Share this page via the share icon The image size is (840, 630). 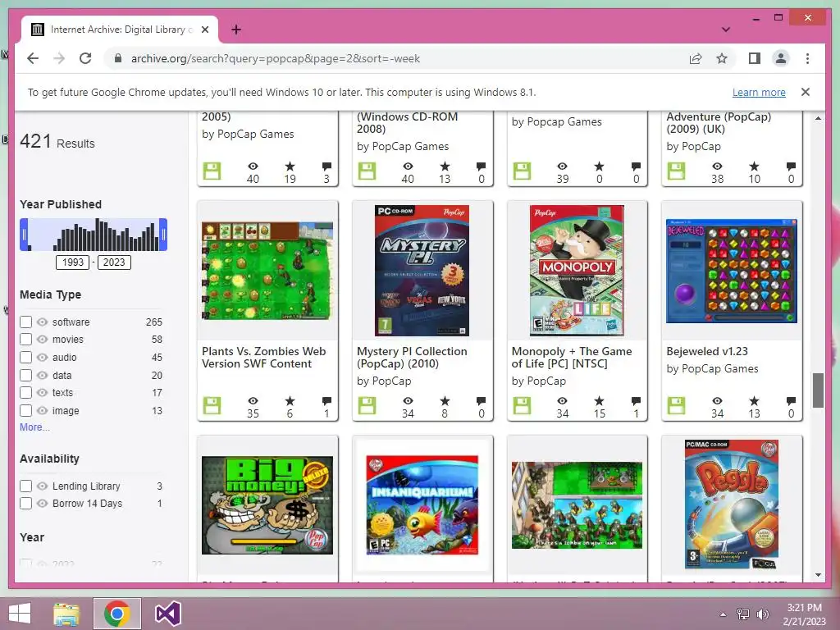click(696, 58)
